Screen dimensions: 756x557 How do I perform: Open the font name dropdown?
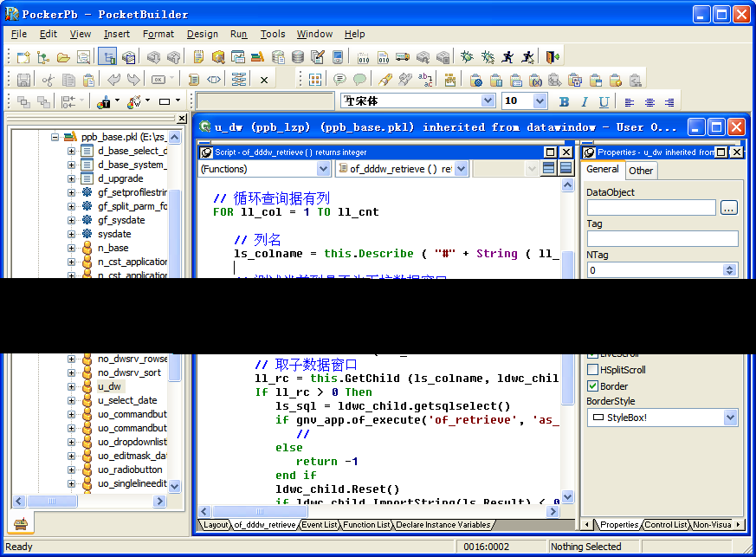[488, 100]
